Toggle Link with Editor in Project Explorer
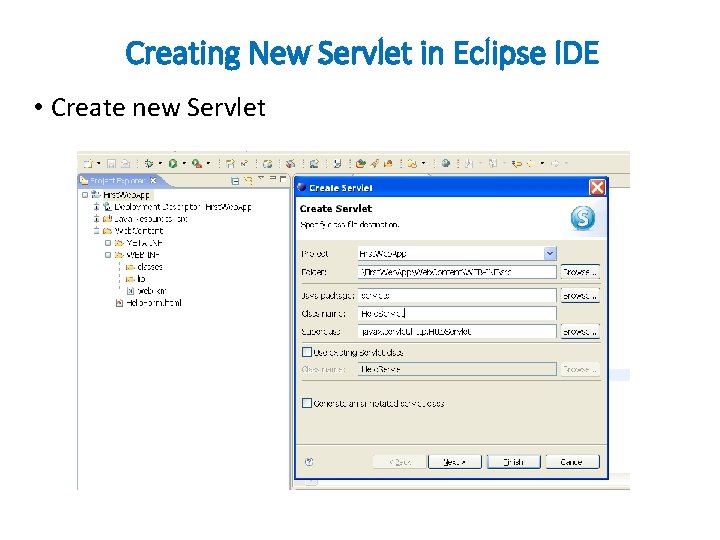 [248, 180]
